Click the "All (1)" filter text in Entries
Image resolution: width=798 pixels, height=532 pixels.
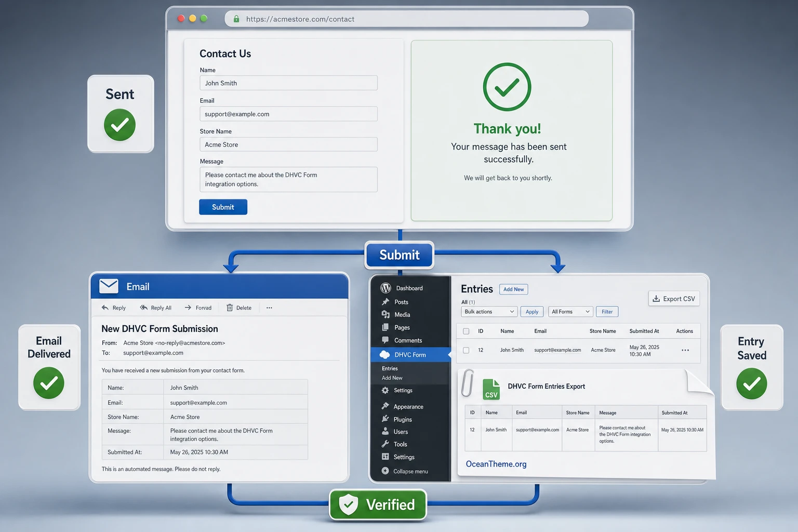pos(468,302)
